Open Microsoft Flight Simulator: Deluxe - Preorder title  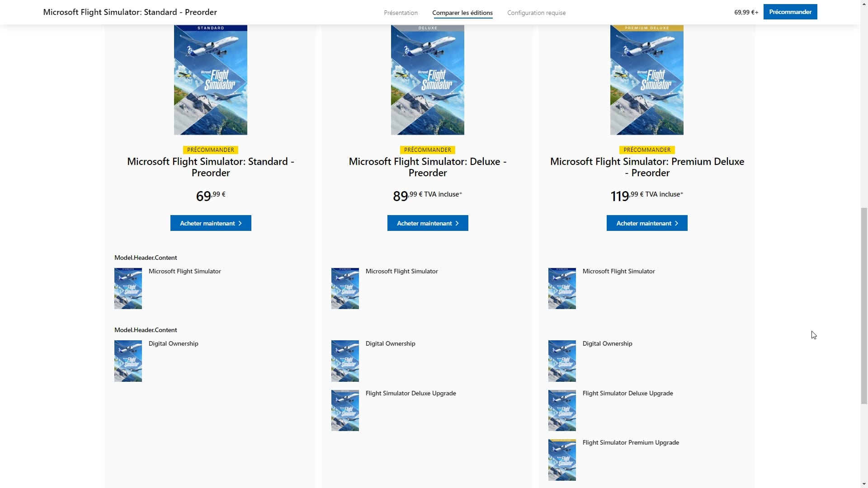tap(428, 167)
